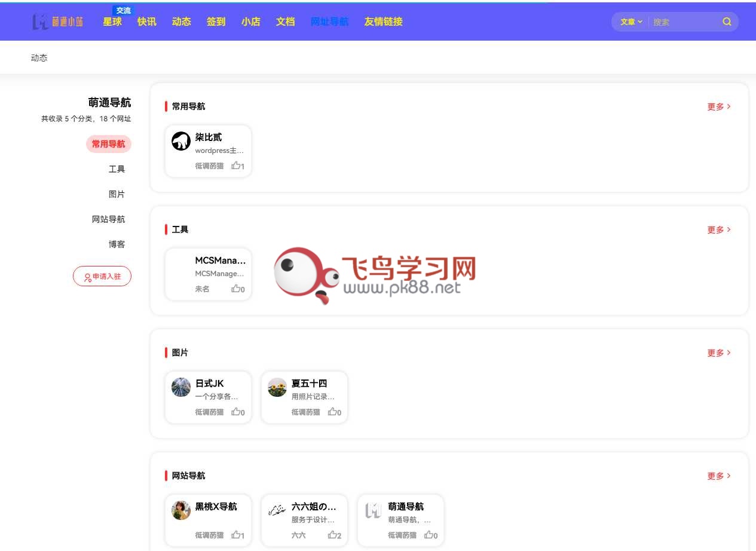Image resolution: width=756 pixels, height=551 pixels.
Task: Click the 萌通小站 site logo
Action: coord(58,22)
